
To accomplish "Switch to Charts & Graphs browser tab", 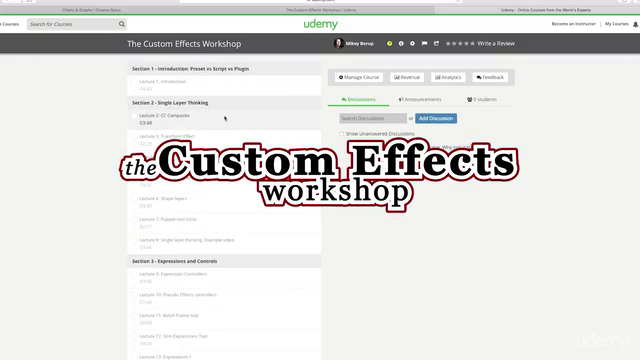I will coord(91,10).
